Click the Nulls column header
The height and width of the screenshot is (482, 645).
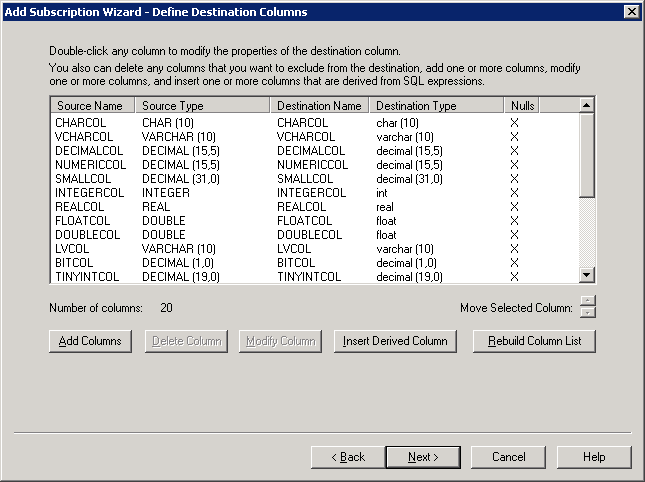point(523,105)
